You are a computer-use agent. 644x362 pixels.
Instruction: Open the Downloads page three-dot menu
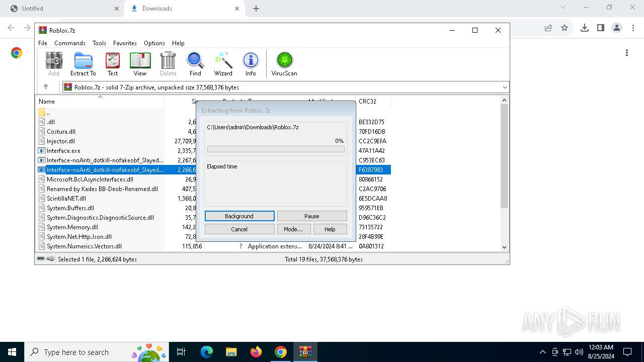tap(627, 53)
